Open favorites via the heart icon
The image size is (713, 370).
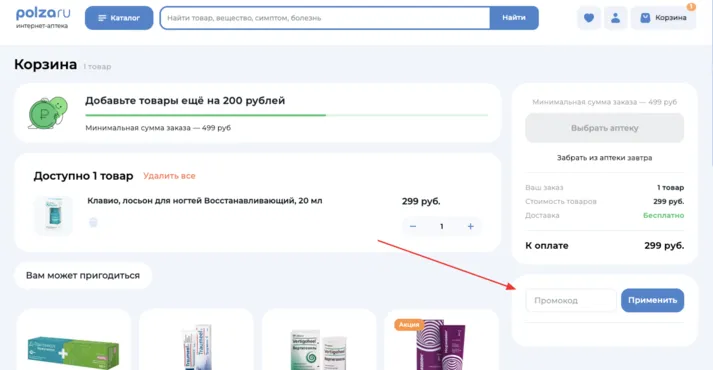tap(589, 18)
